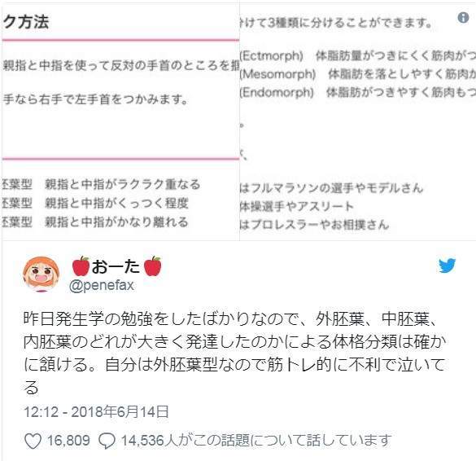
Task: Open the right attached image with Ectmorph text
Action: click(357, 121)
